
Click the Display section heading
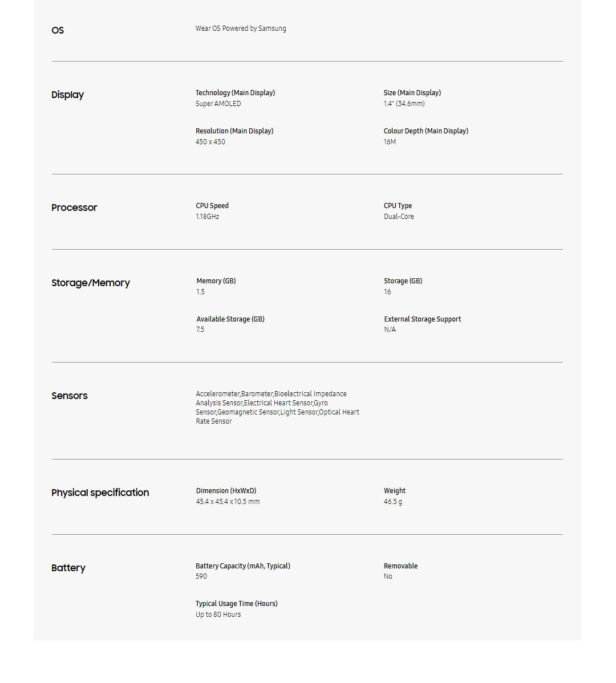67,95
